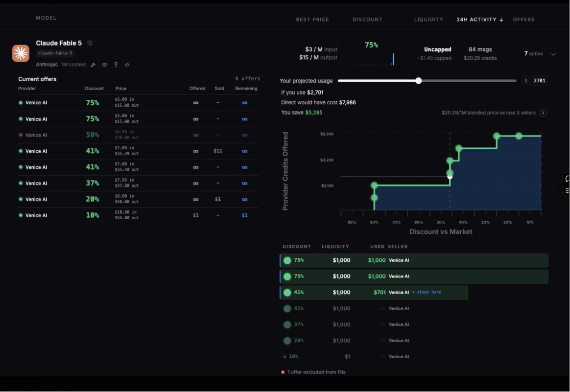Expand the 7 active offers chevron
570x392 pixels.
[x=553, y=54]
